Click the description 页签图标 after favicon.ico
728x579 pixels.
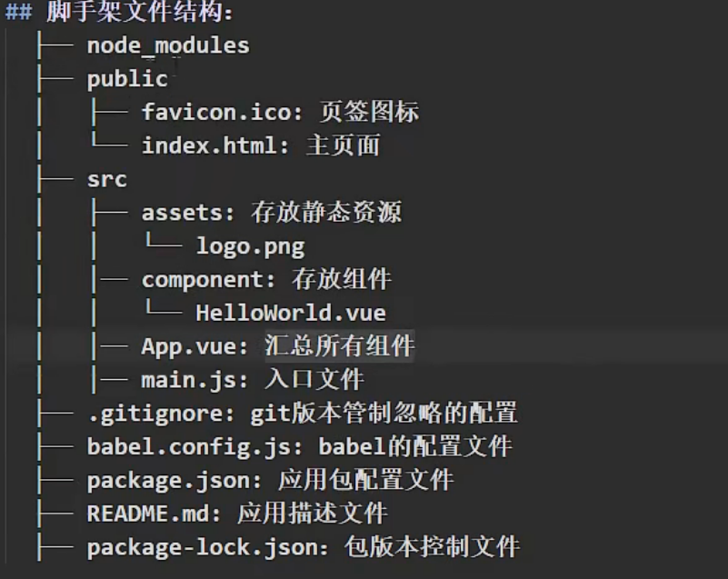[x=369, y=112]
